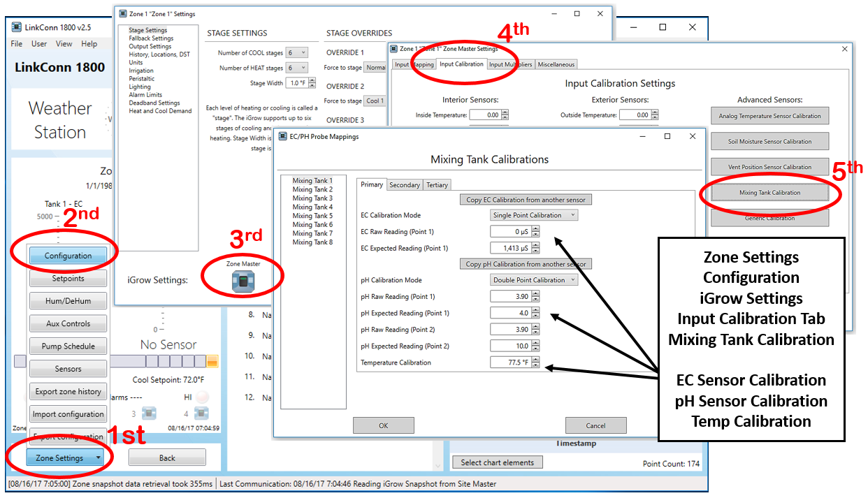Open Override 2 Force to stage dropdown
868x498 pixels.
click(375, 101)
